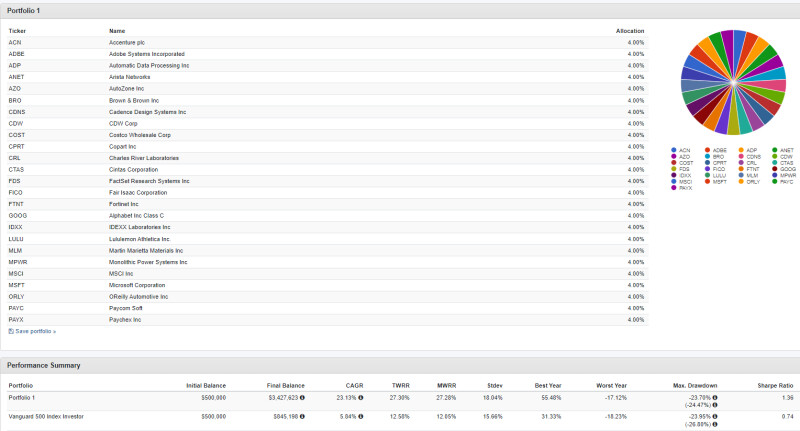Viewport: 800px width, 431px height.
Task: Select Automatic Data Processing Inc row name
Action: pos(148,66)
